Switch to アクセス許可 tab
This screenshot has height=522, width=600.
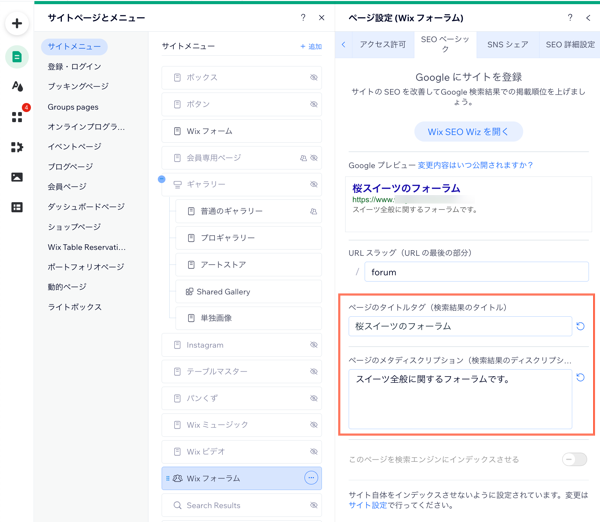coord(383,44)
